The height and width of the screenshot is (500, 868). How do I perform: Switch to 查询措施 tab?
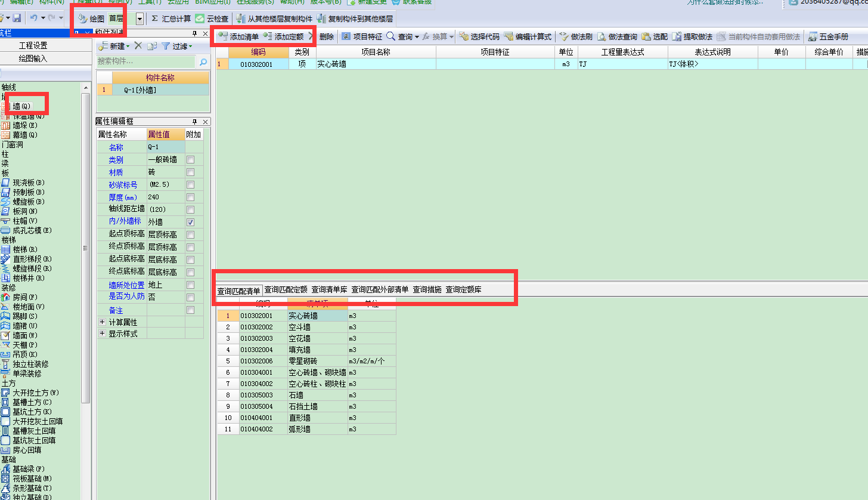[427, 290]
